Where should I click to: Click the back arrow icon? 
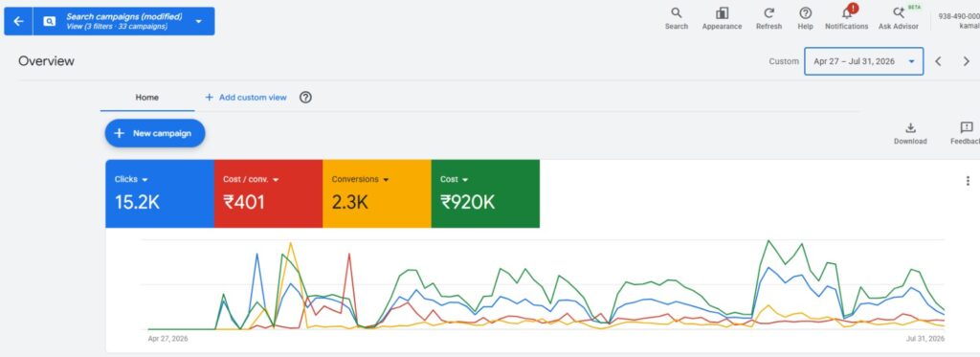(x=18, y=21)
